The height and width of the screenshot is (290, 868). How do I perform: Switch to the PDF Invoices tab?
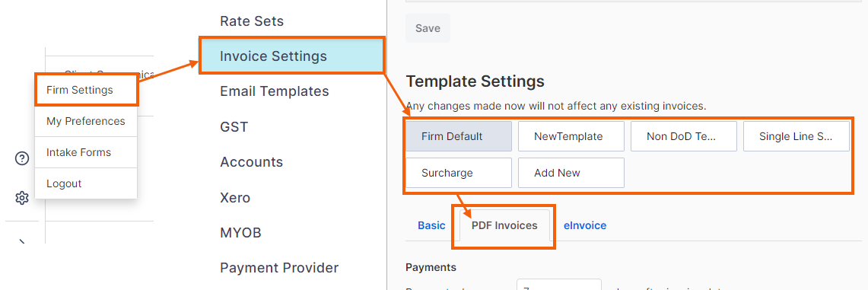[x=504, y=226]
